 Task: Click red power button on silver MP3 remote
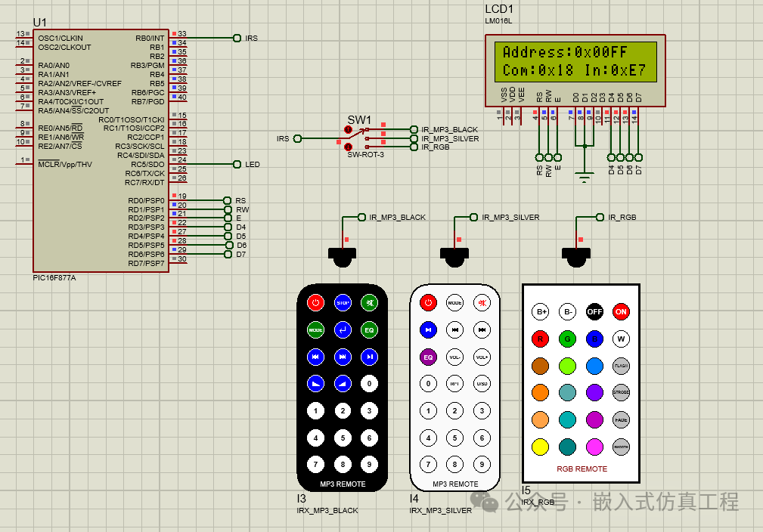pos(428,302)
